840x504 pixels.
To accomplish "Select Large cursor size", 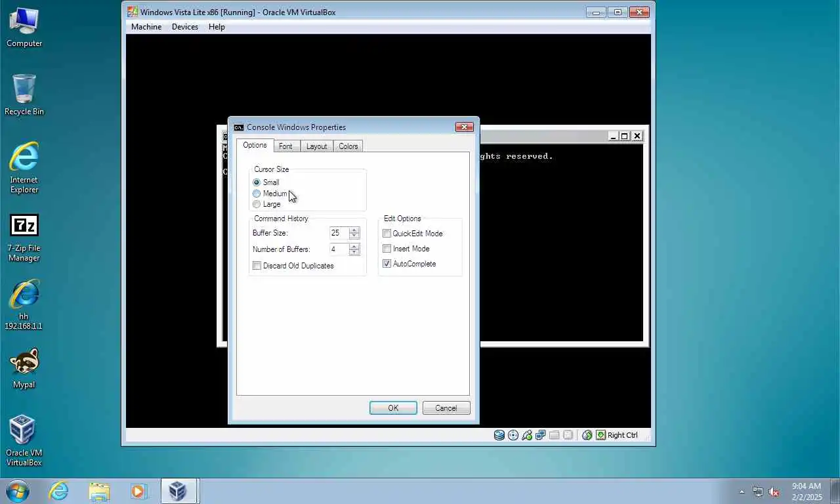I will pos(257,204).
